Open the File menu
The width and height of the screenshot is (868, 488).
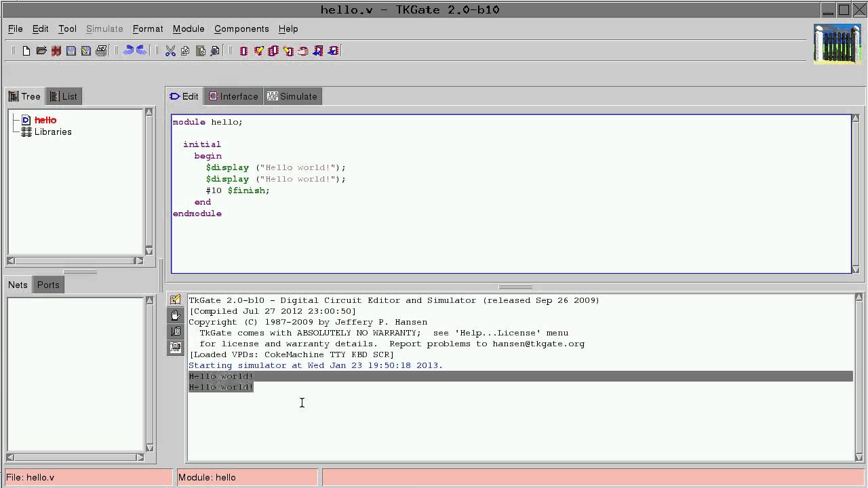(15, 28)
